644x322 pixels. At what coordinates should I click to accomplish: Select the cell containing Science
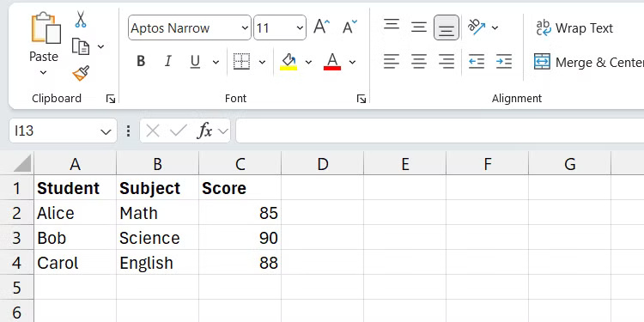pyautogui.click(x=158, y=238)
